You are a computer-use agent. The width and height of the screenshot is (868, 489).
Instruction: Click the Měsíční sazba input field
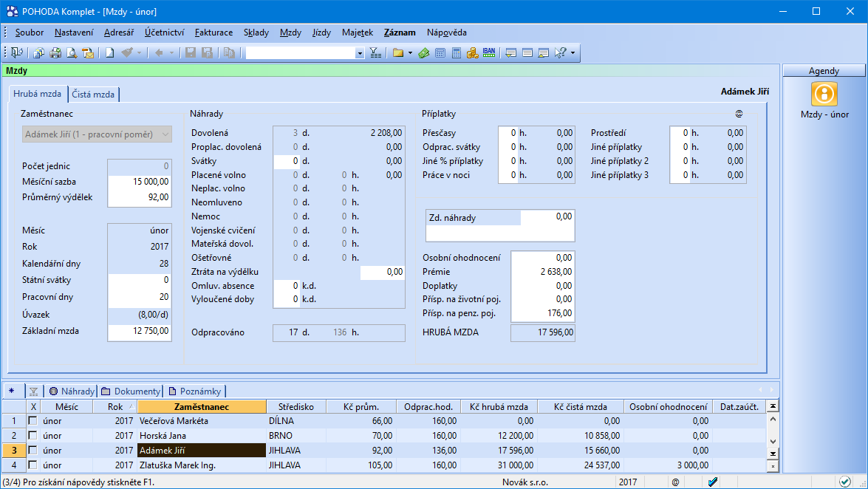140,182
